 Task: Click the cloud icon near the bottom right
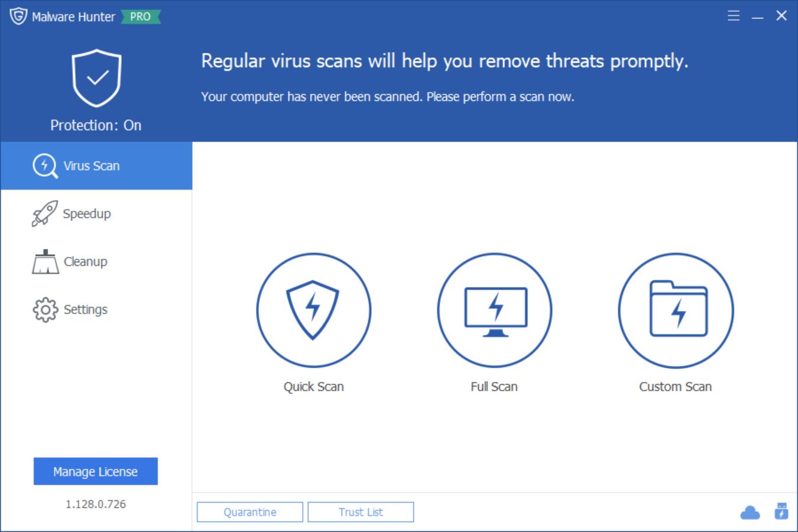coord(751,512)
